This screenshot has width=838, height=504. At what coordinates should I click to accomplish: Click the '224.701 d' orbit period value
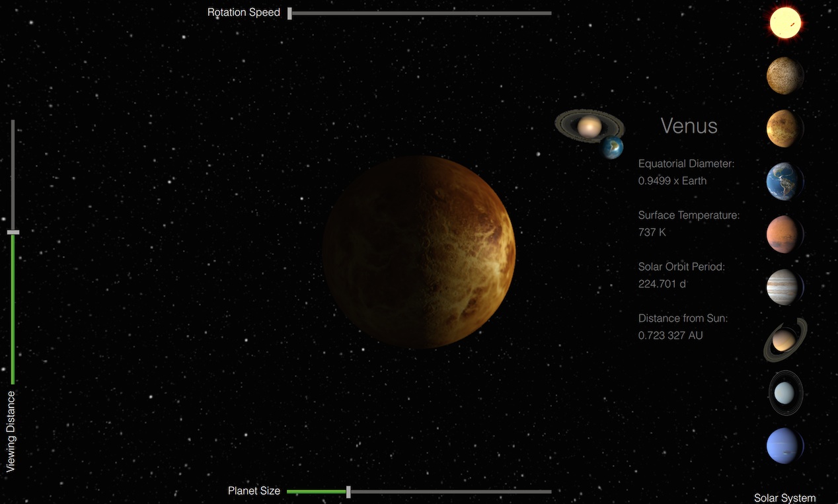click(661, 283)
